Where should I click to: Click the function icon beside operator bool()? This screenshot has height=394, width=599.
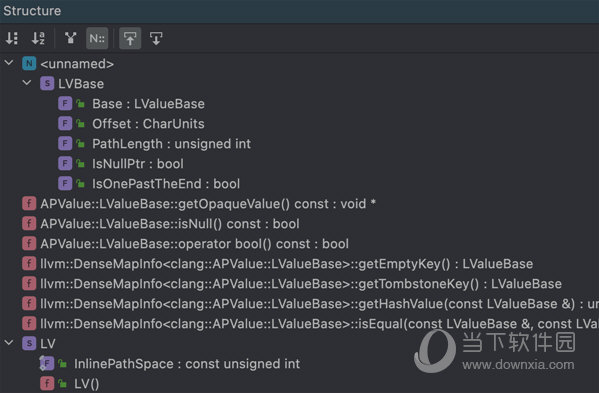pos(29,243)
